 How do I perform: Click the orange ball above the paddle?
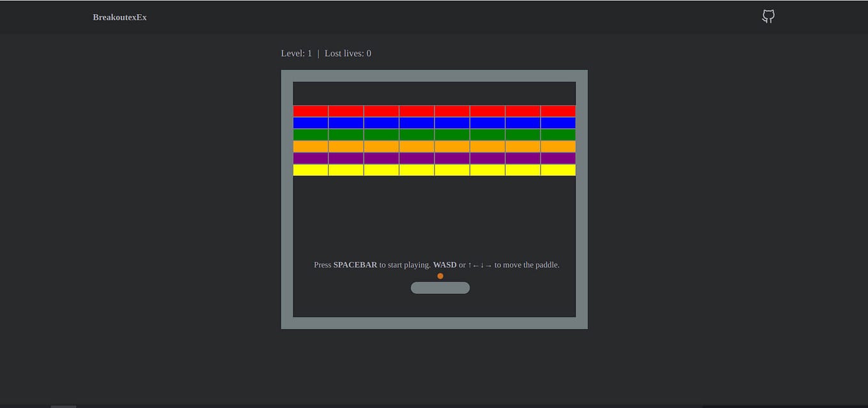click(440, 275)
